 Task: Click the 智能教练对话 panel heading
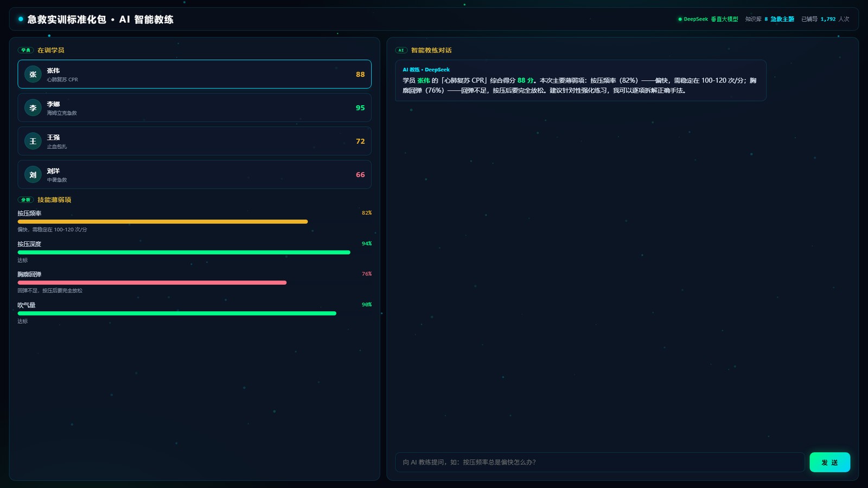(431, 50)
